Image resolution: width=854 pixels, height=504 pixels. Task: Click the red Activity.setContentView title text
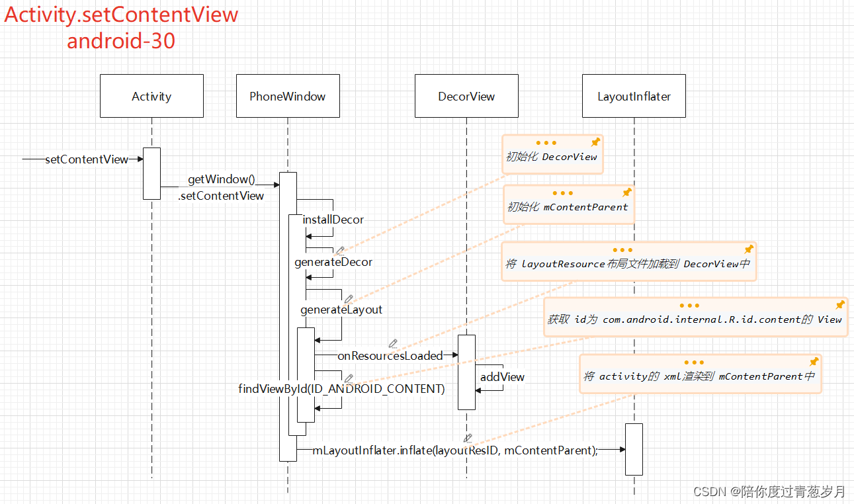pyautogui.click(x=120, y=15)
